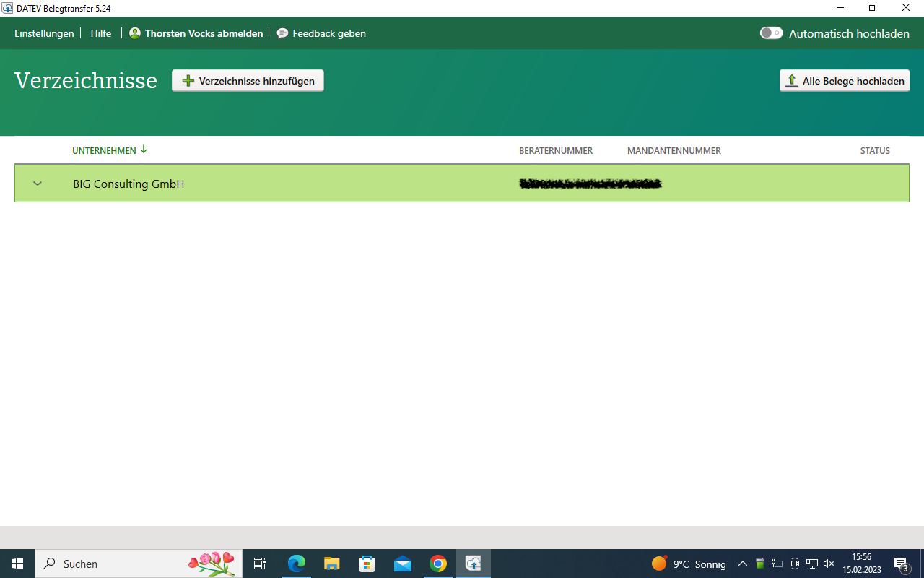Click the battery power plug tray icon
The width and height of the screenshot is (924, 578).
pyautogui.click(x=777, y=564)
